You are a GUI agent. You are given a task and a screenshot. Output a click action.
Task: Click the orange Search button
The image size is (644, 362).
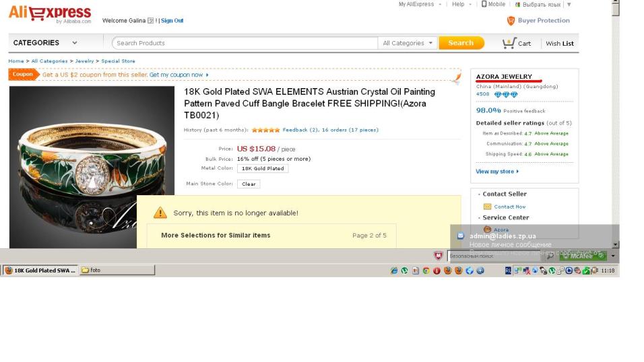(461, 42)
